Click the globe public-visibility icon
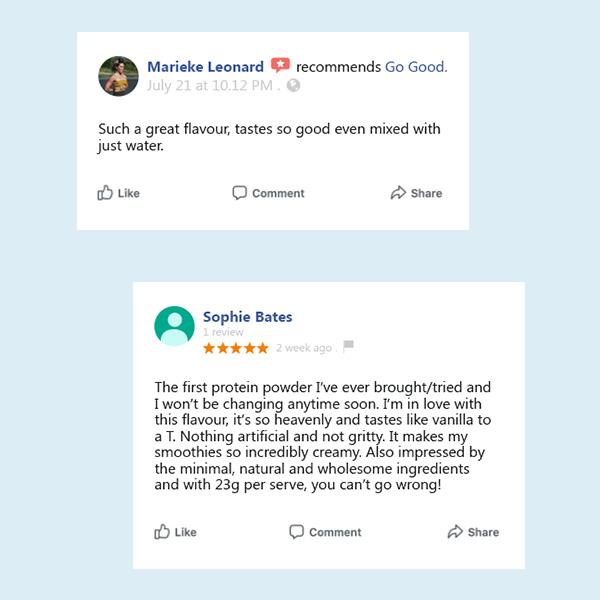Viewport: 600px width, 600px height. point(293,86)
